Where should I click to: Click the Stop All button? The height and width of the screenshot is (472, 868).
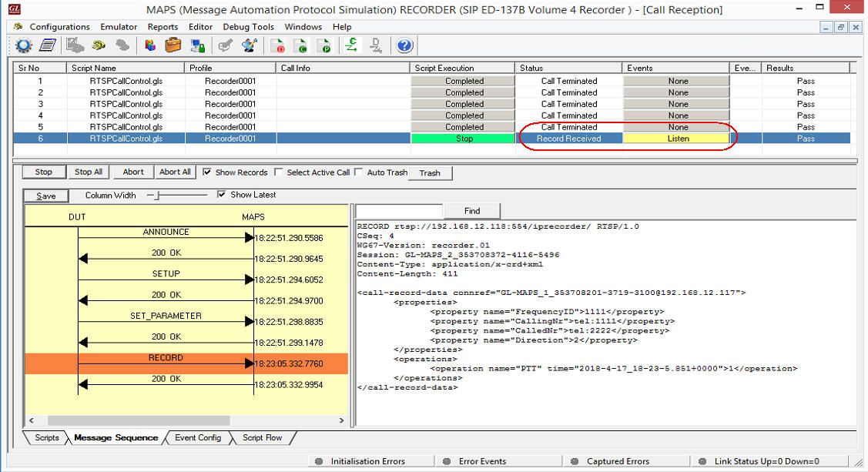[x=89, y=172]
